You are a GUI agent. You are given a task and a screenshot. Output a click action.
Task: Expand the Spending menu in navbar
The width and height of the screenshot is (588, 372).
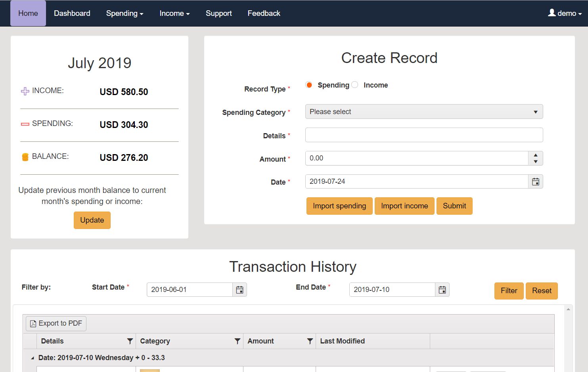coord(124,13)
